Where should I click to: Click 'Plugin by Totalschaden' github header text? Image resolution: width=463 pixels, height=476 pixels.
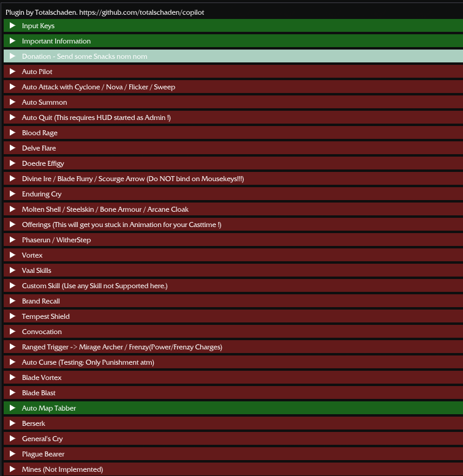(x=105, y=12)
